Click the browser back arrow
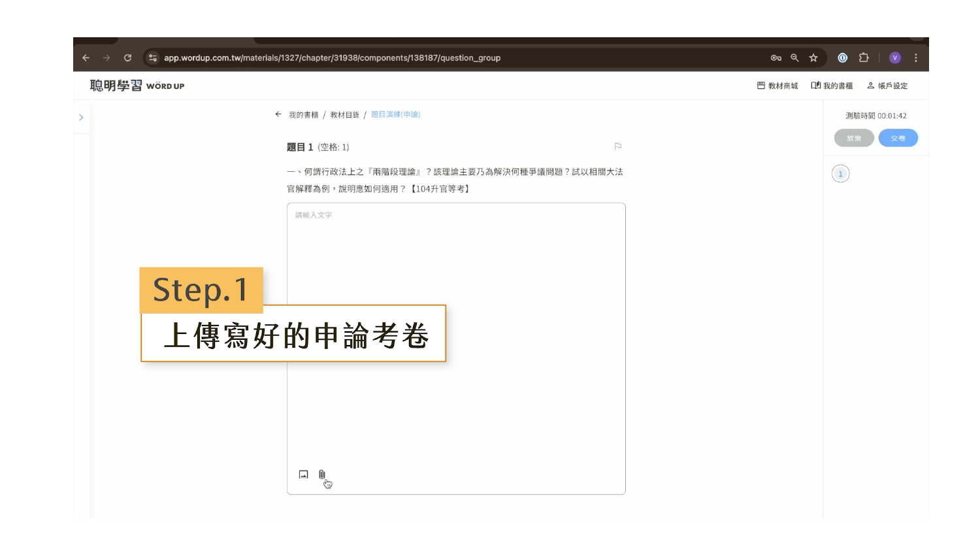This screenshot has width=980, height=547. point(86,58)
